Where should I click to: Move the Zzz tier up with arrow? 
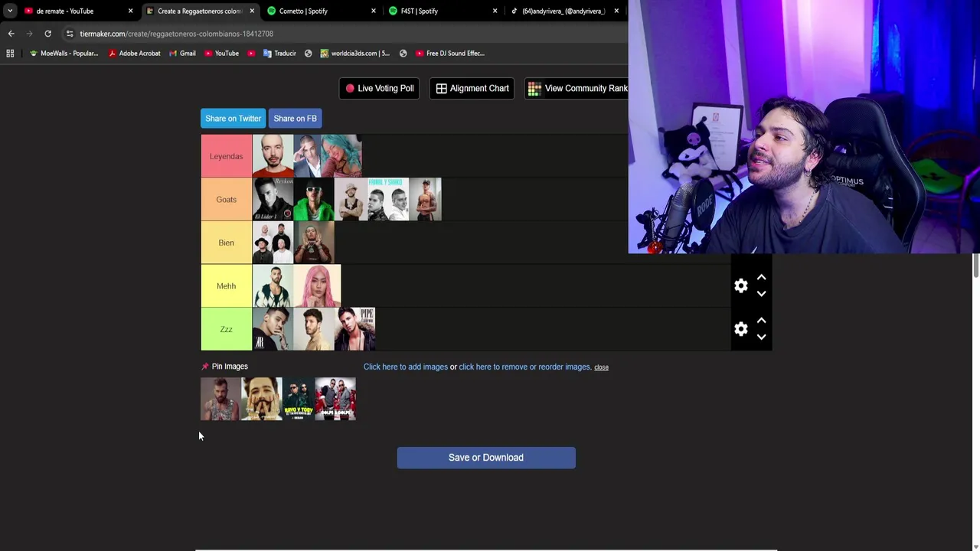click(x=761, y=321)
